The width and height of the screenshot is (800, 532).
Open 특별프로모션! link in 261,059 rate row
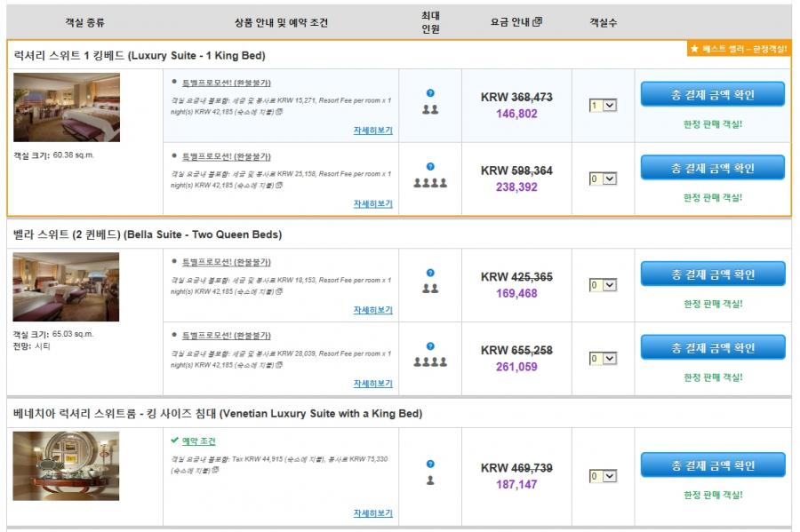(x=226, y=336)
